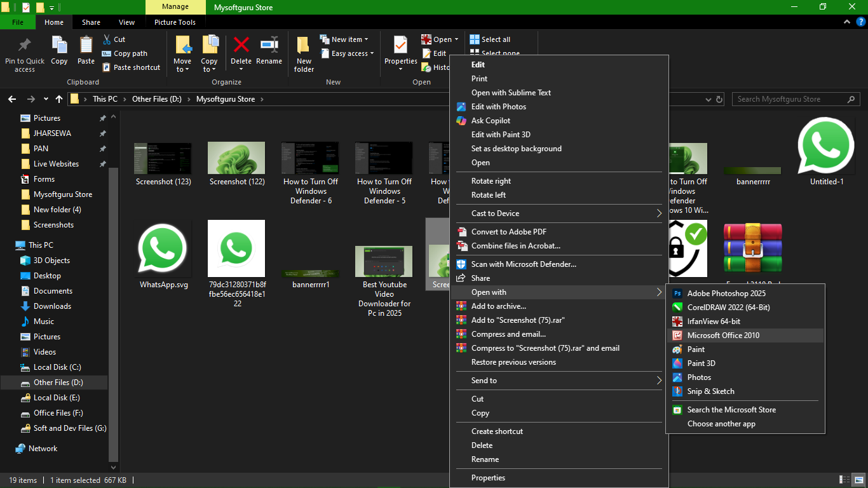Click the Manage contextual tab

click(175, 7)
